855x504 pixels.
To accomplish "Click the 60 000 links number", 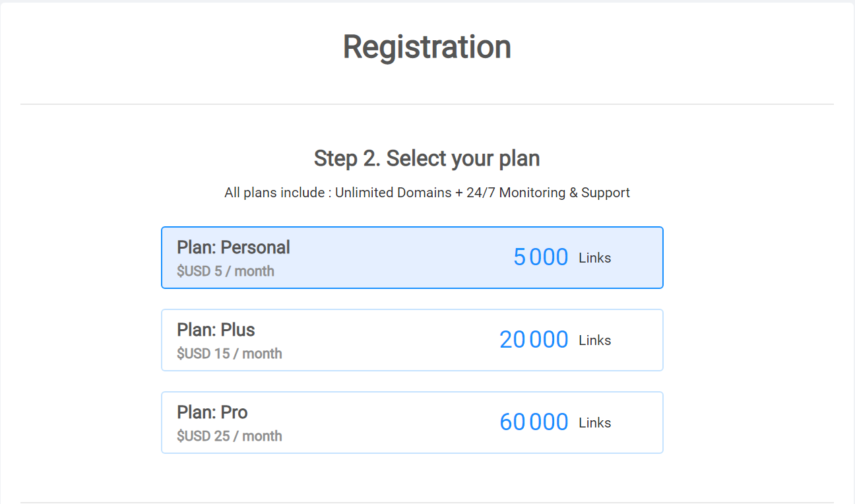I will click(x=534, y=422).
